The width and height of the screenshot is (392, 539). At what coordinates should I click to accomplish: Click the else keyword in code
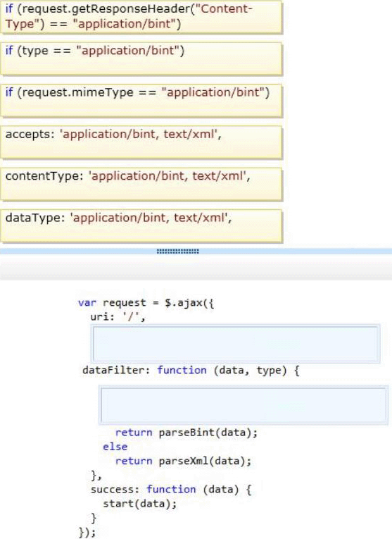click(115, 447)
